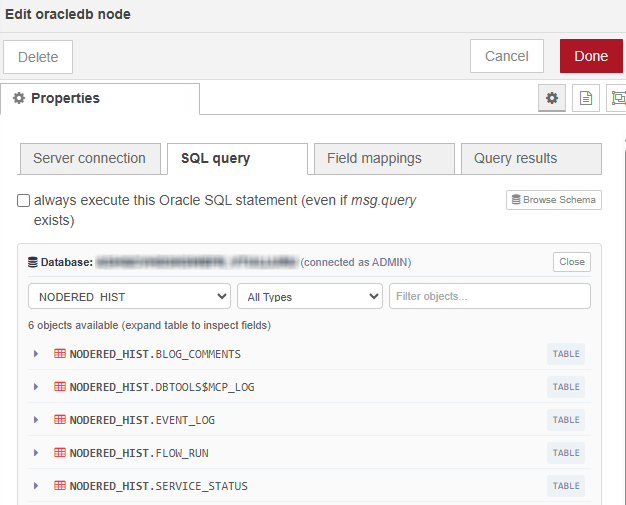Click the 'connected as ADMIN' text
The width and height of the screenshot is (626, 505).
(x=356, y=262)
